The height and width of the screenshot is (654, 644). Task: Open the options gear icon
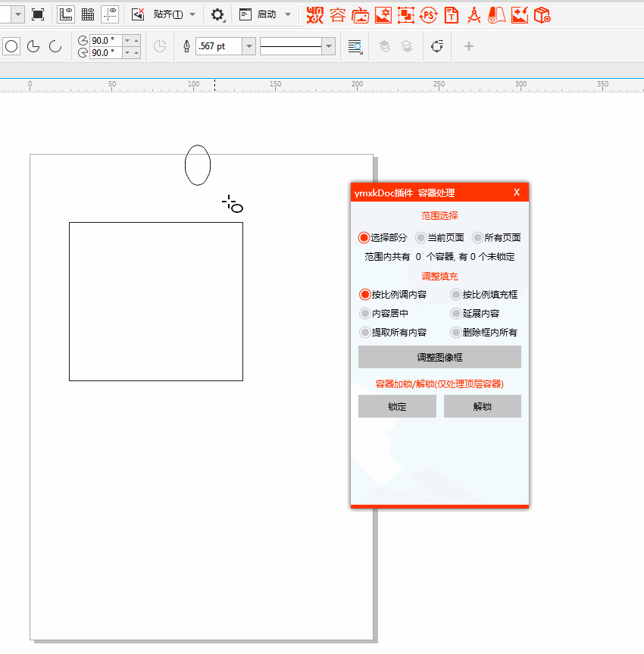click(217, 15)
